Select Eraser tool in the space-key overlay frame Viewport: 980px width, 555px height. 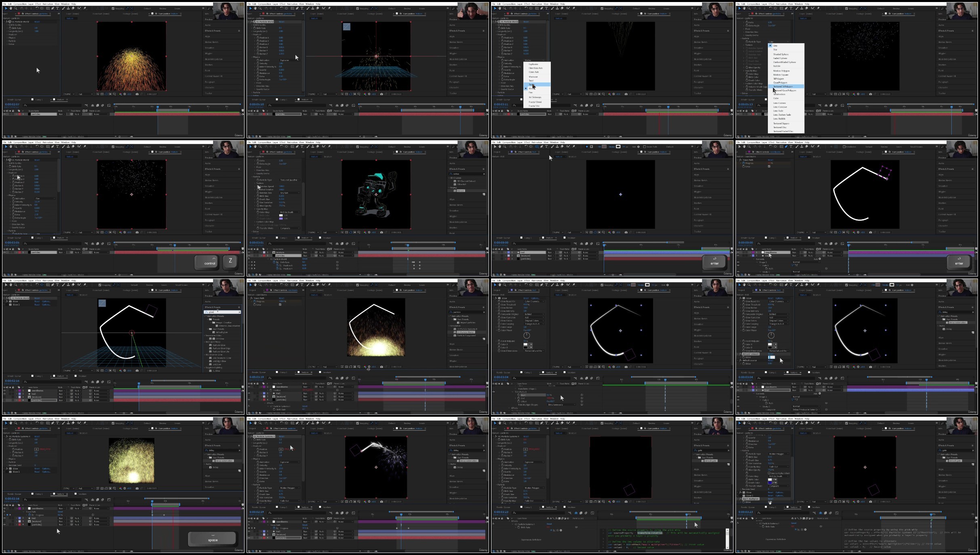[x=73, y=423]
